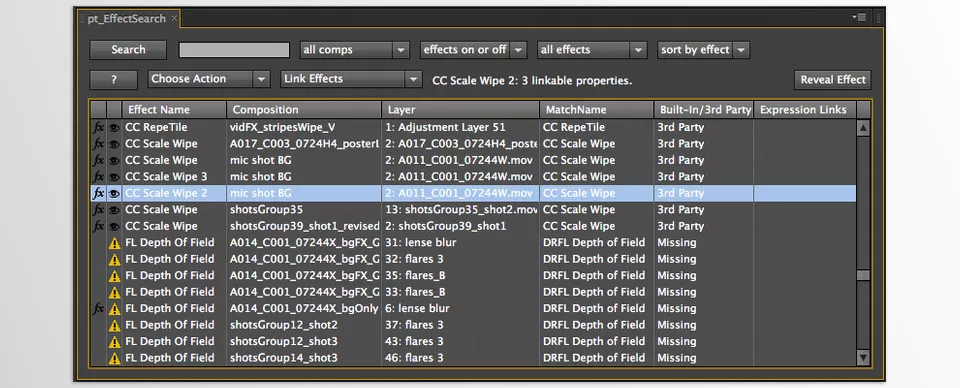960x388 pixels.
Task: Click warning icon on '35: flares_B' row
Action: 114,276
